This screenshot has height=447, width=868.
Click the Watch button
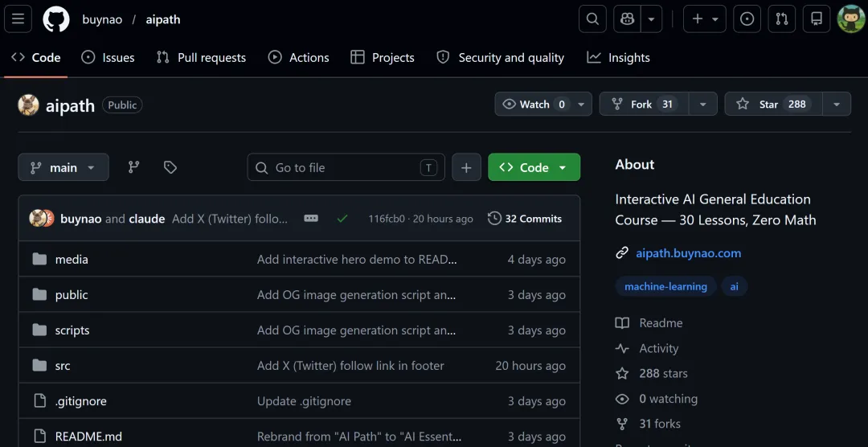point(535,105)
